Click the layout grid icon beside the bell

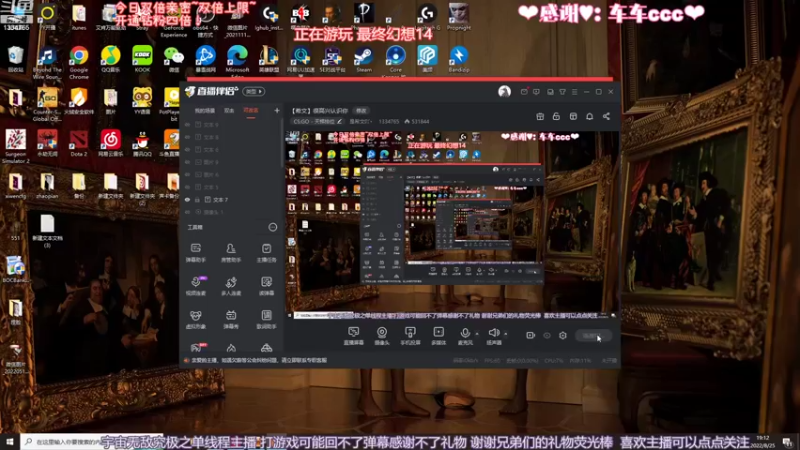[x=573, y=116]
